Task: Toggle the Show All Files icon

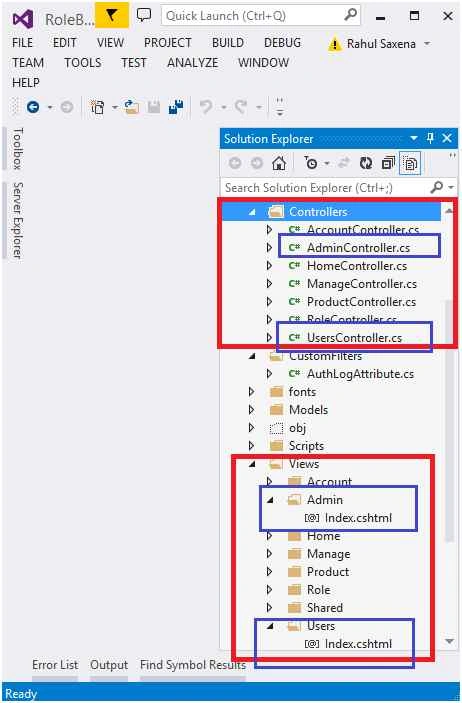Action: tap(410, 164)
